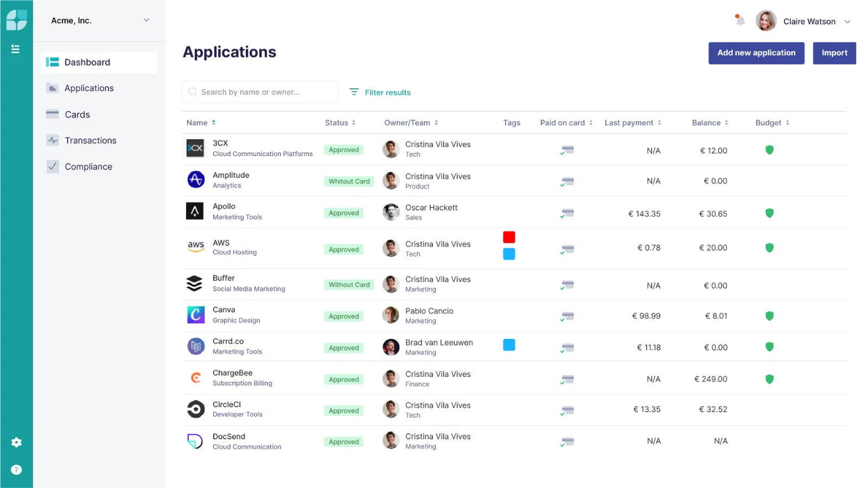868x488 pixels.
Task: Click the notification bell icon
Action: 739,20
